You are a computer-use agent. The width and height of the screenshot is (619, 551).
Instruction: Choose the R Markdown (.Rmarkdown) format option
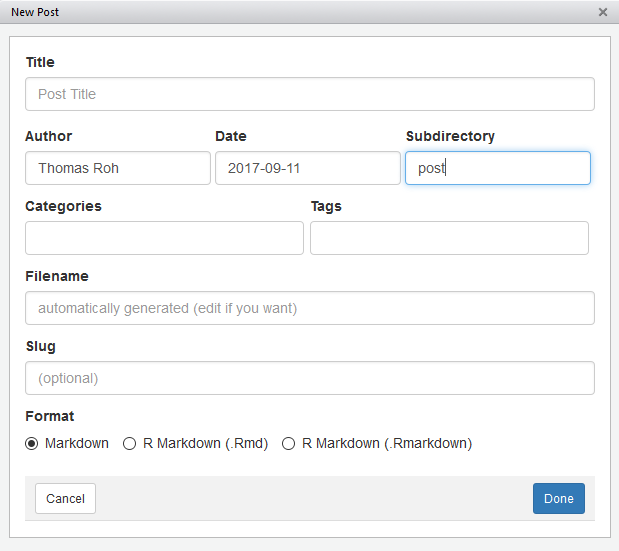click(289, 443)
